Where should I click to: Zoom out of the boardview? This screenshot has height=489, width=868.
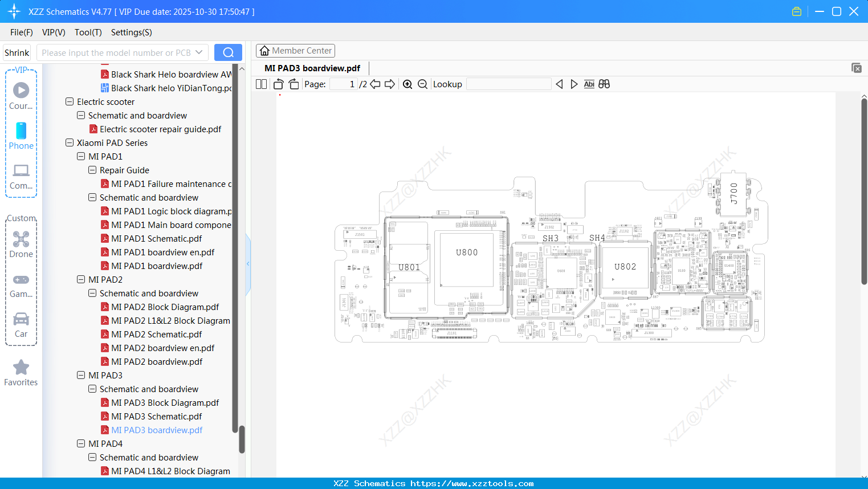(x=422, y=84)
